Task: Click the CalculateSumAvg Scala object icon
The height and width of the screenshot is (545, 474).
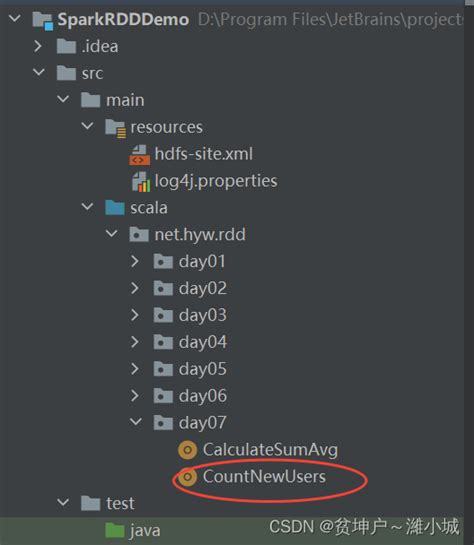Action: tap(187, 450)
